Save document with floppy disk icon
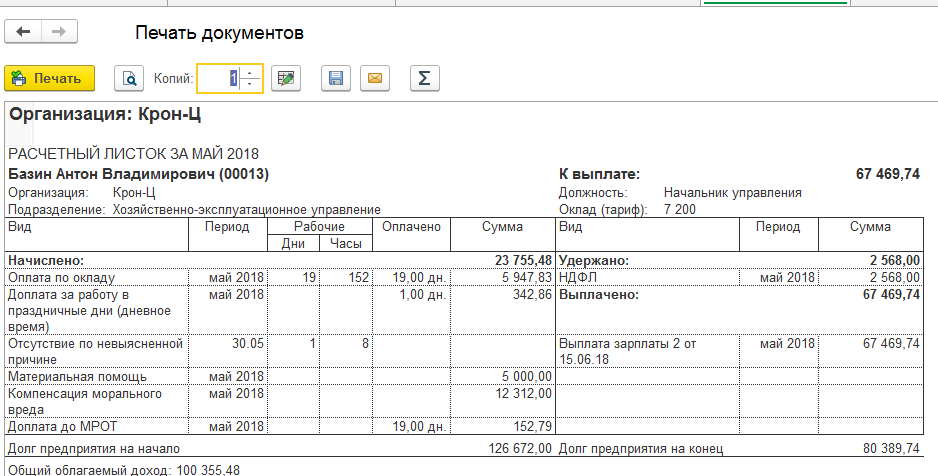Image resolution: width=938 pixels, height=476 pixels. coord(336,78)
